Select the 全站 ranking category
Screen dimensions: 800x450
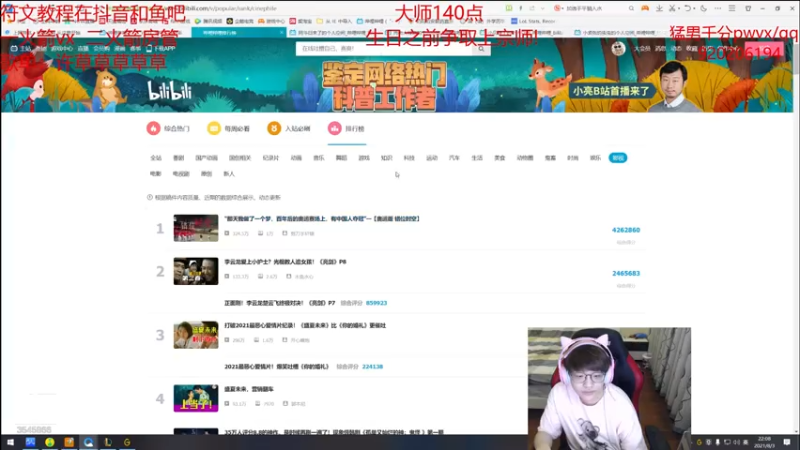click(156, 158)
